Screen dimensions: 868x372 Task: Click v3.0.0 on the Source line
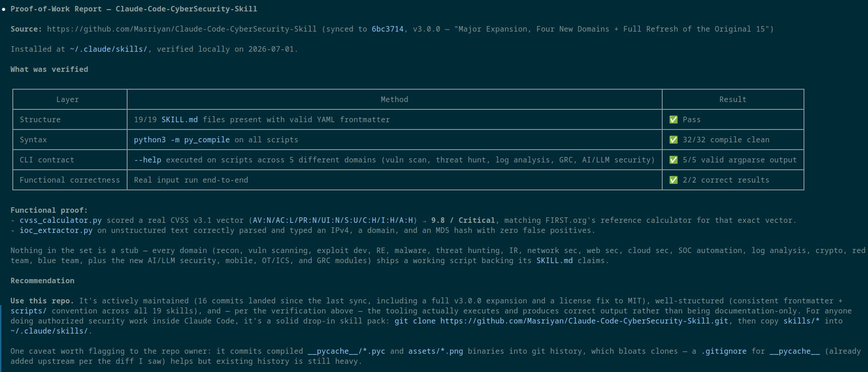(x=426, y=29)
